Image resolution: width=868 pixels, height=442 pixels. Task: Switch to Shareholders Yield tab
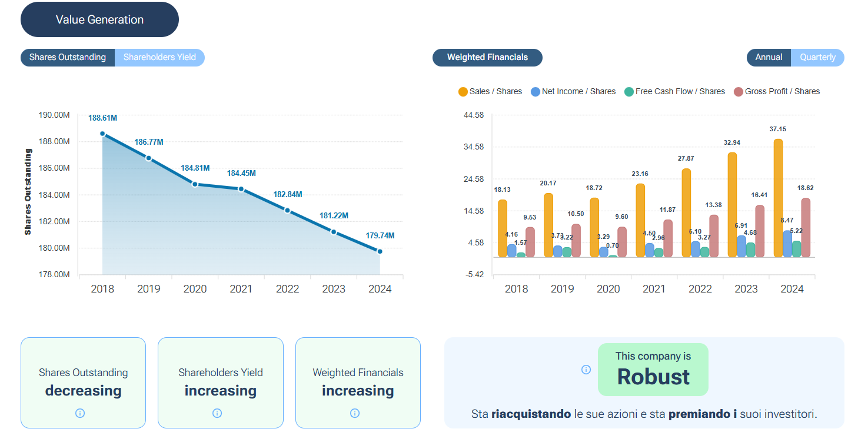click(x=159, y=58)
